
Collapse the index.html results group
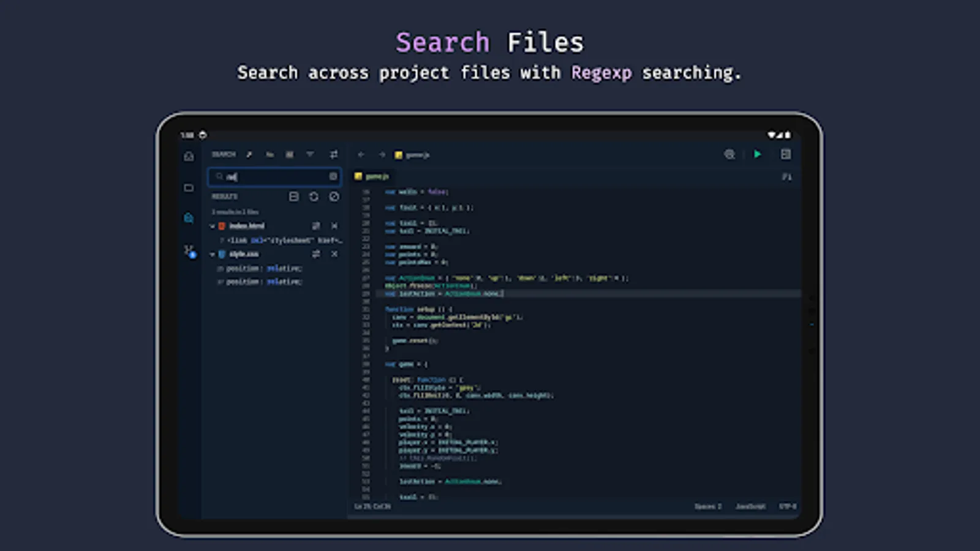213,225
